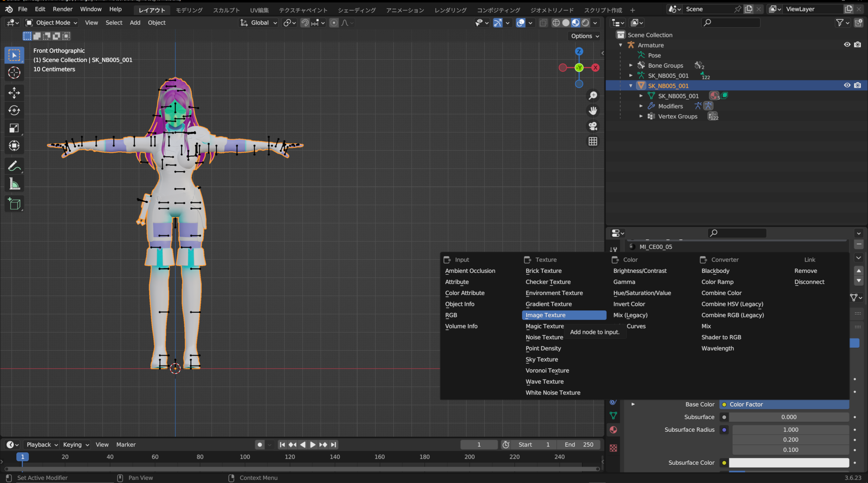Toggle the snapping magnet icon
Image resolution: width=868 pixels, height=483 pixels.
click(x=305, y=23)
